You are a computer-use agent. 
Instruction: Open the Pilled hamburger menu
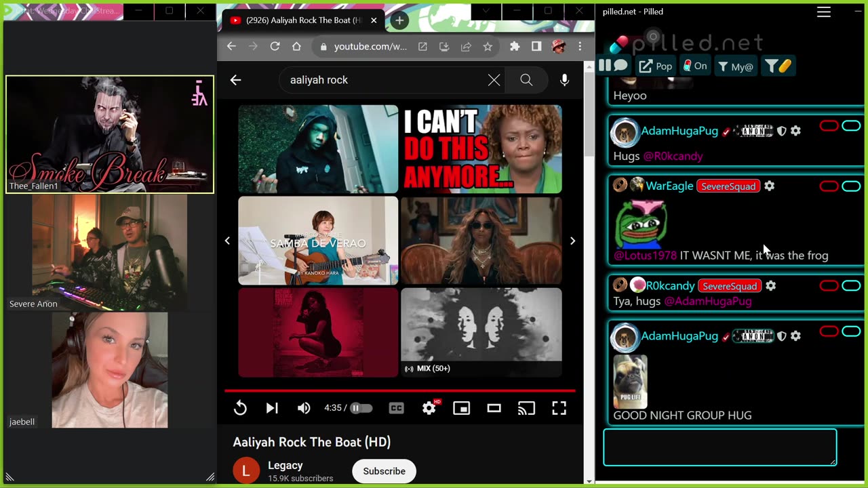point(824,12)
